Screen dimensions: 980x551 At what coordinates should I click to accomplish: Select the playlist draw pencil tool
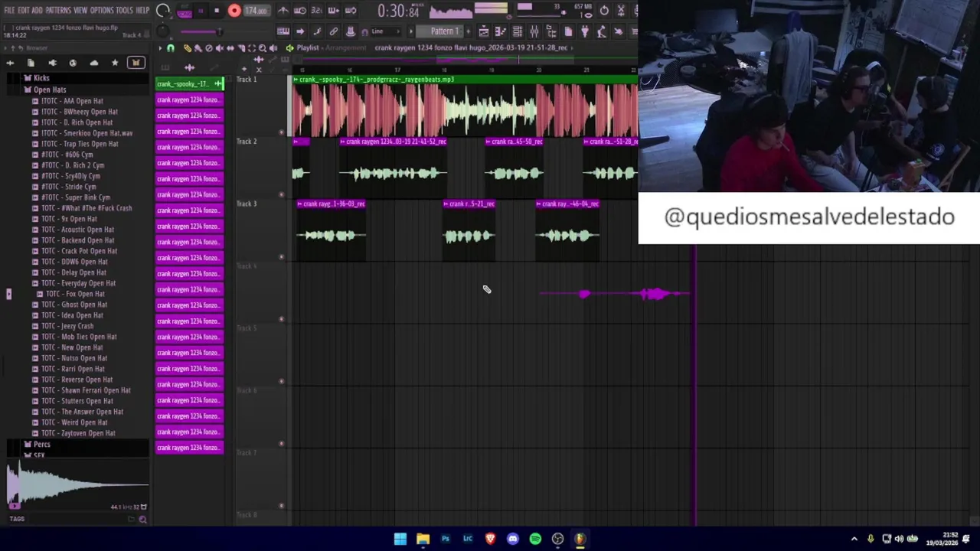187,48
